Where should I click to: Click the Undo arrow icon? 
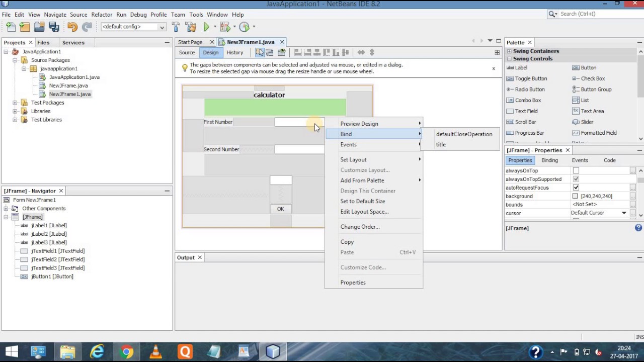coord(72,27)
